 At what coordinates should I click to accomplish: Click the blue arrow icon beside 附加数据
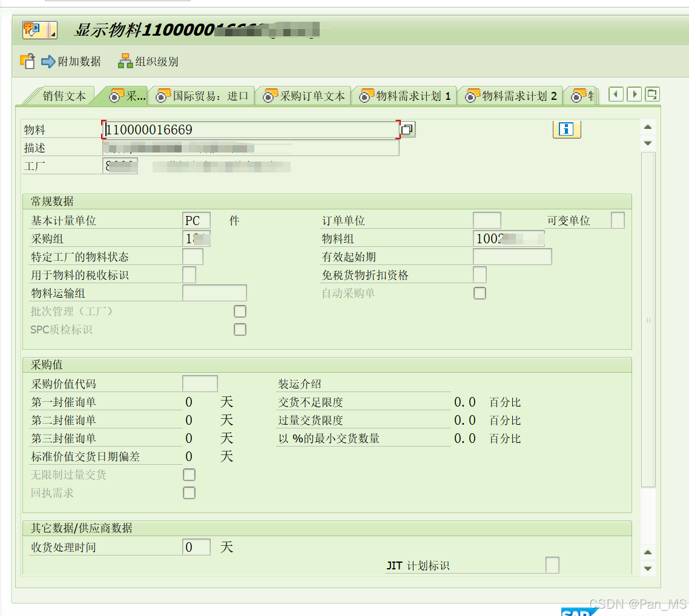(48, 62)
